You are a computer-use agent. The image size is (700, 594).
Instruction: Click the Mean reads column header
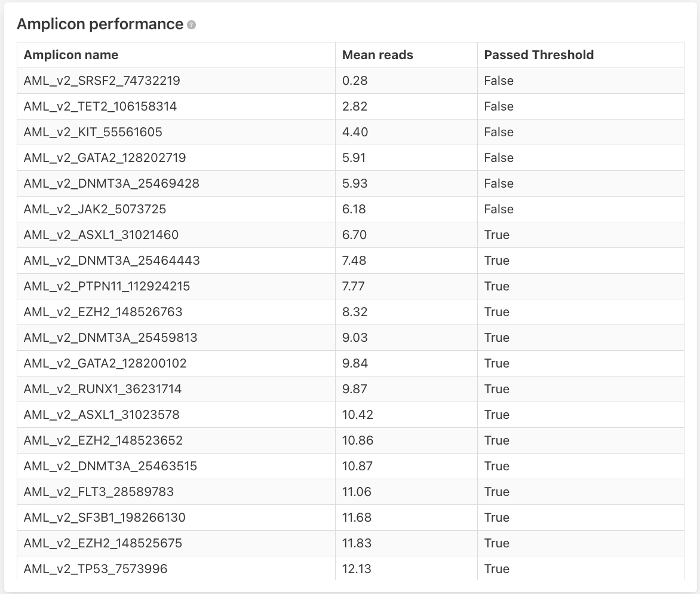tap(377, 55)
